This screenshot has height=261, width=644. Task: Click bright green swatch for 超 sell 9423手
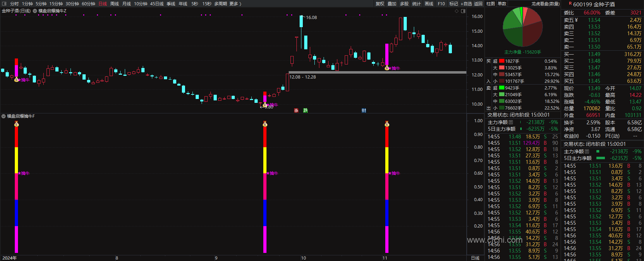click(502, 88)
